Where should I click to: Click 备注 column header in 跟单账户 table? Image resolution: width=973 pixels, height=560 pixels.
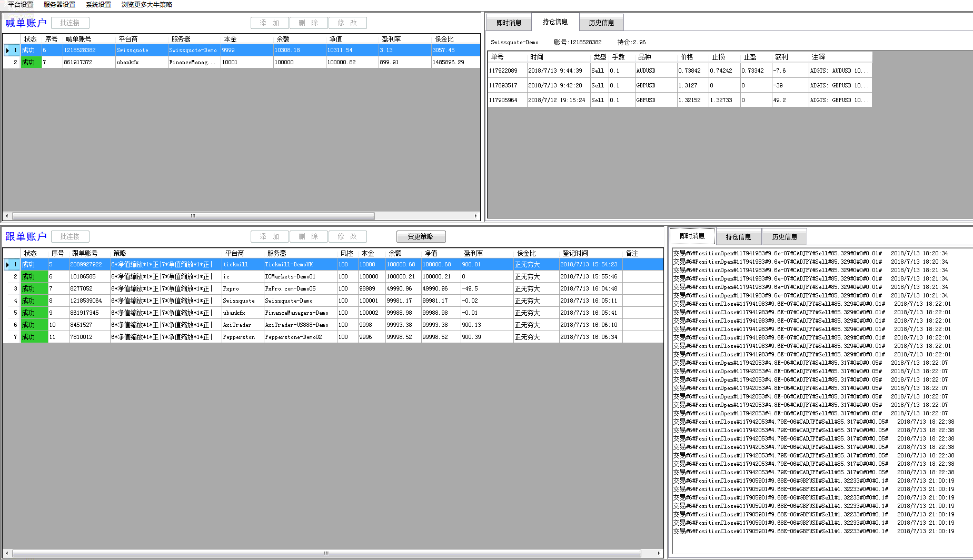pos(643,253)
